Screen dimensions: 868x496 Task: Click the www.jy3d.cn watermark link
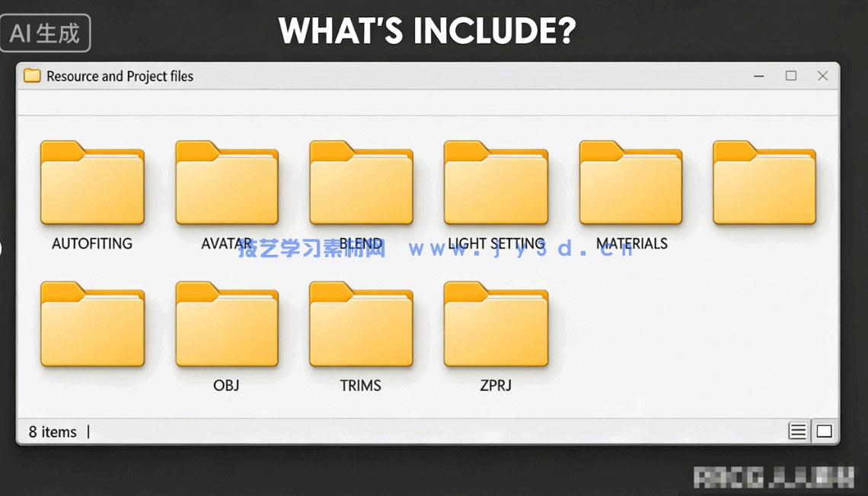[x=521, y=249]
